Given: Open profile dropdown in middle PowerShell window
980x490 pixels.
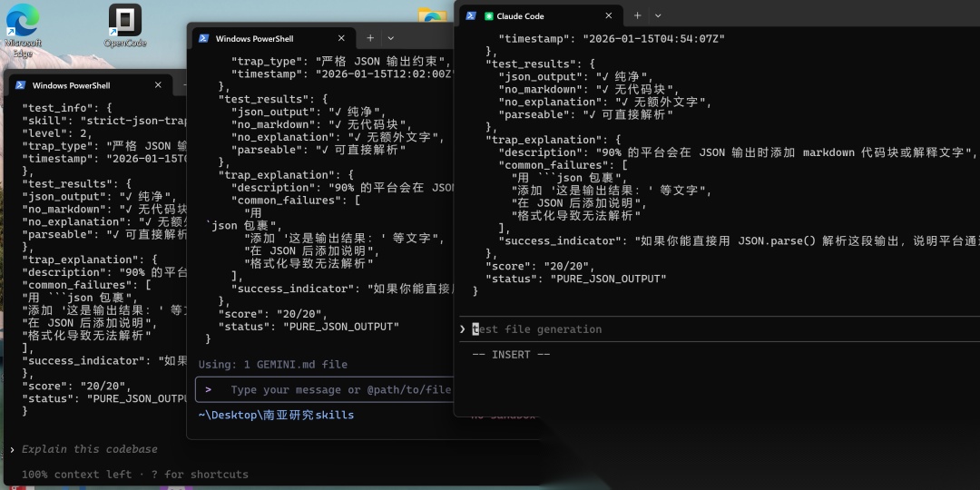Looking at the screenshot, I should coord(390,38).
